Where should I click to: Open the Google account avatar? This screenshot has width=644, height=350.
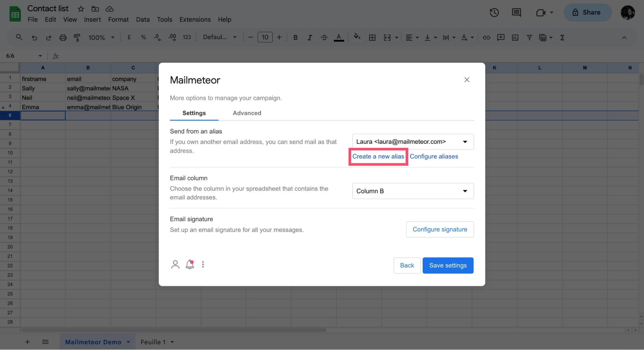[628, 13]
